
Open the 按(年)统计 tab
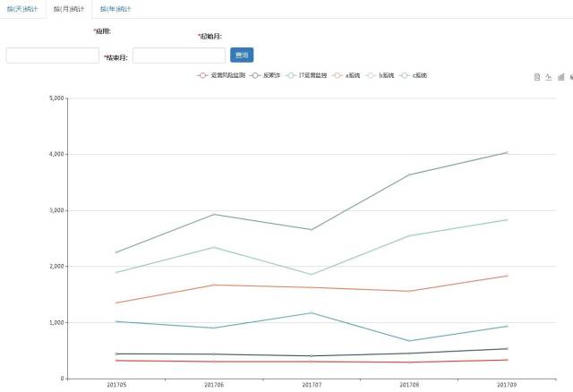tap(115, 9)
